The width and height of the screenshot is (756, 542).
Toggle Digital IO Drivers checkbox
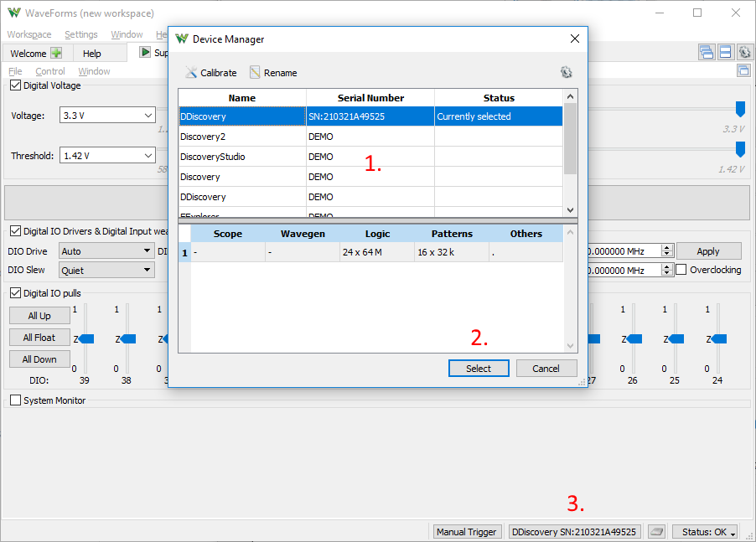coord(15,230)
